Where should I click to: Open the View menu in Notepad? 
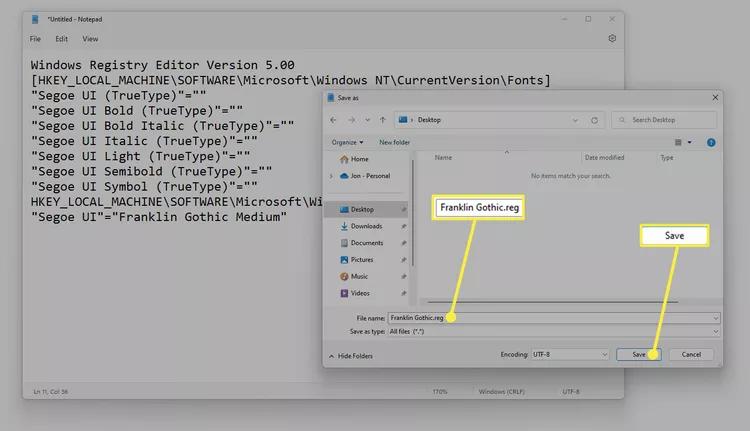(x=90, y=39)
